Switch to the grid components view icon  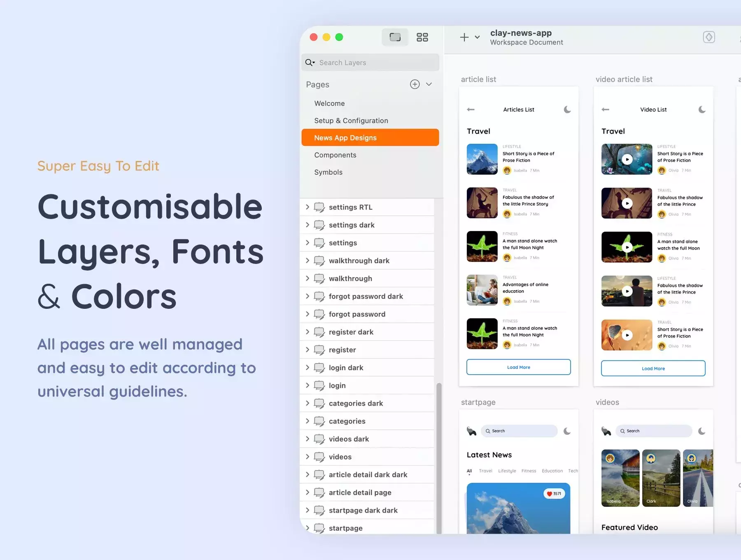click(422, 37)
